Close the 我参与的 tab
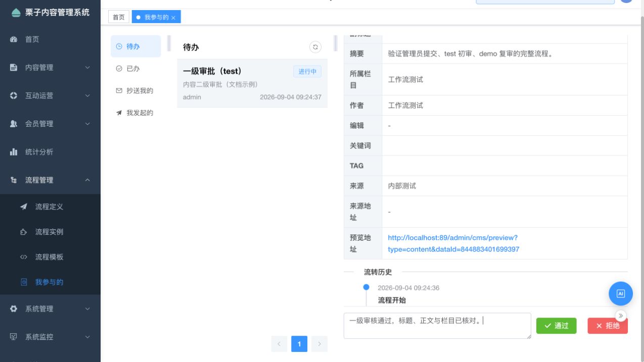The height and width of the screenshot is (362, 644). click(173, 18)
